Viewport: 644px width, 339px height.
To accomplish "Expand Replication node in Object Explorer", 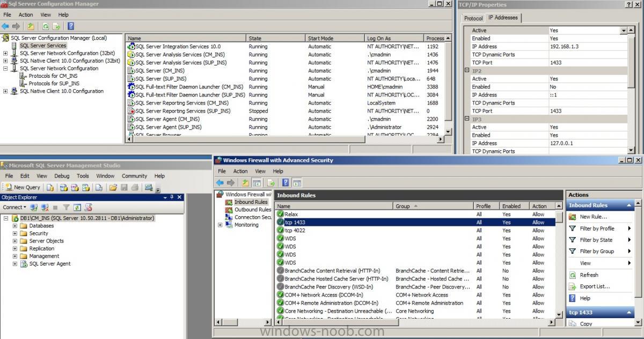I will 15,248.
